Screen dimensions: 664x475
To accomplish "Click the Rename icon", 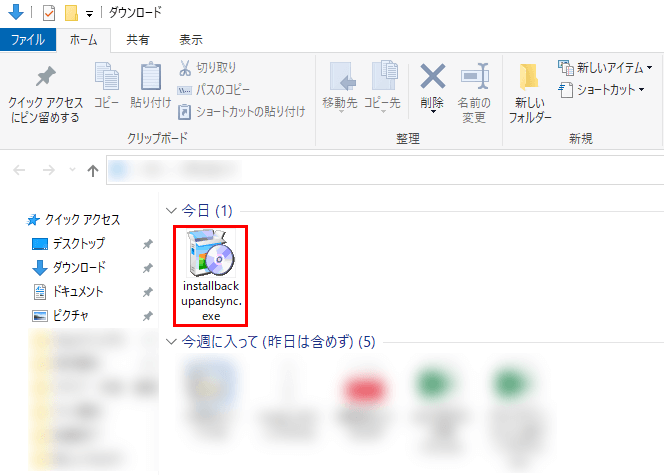I will 473,79.
